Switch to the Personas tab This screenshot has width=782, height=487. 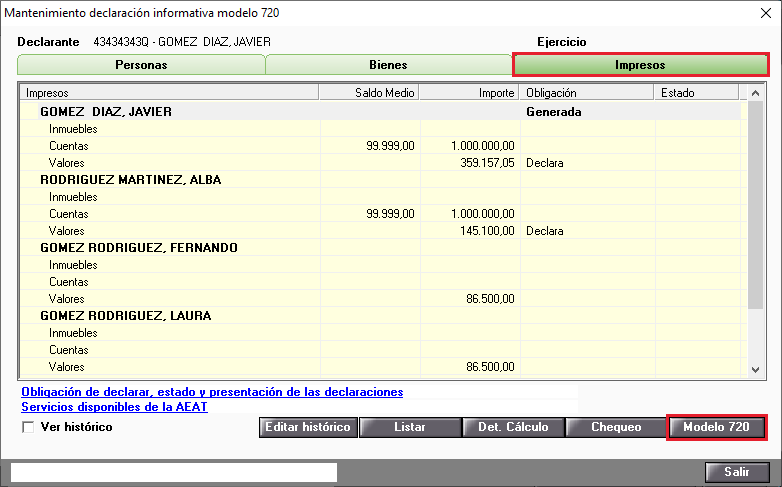click(x=141, y=65)
